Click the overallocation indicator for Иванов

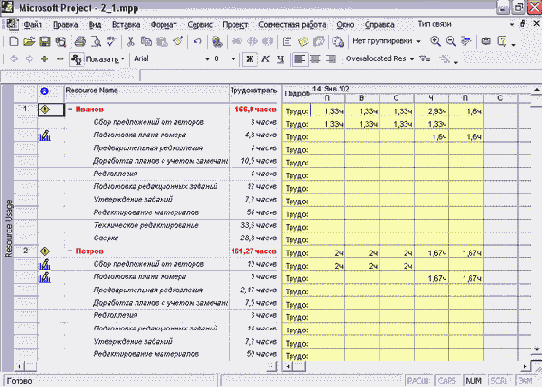point(45,110)
